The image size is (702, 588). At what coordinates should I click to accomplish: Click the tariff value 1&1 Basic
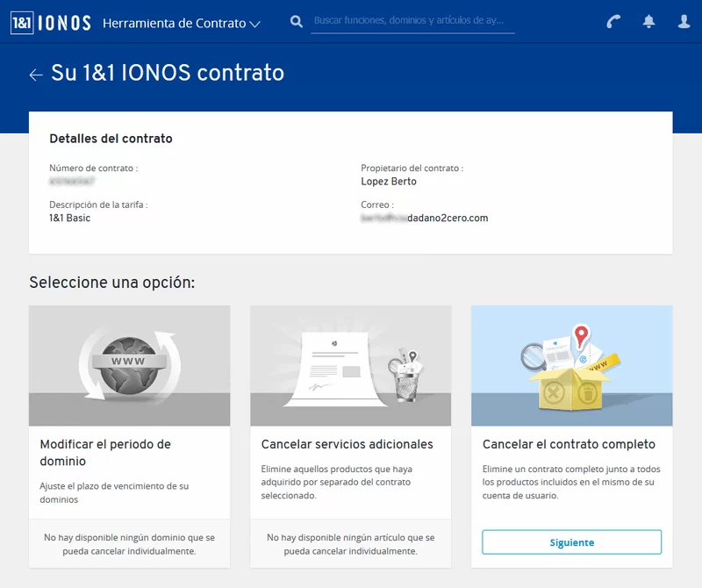(x=70, y=219)
